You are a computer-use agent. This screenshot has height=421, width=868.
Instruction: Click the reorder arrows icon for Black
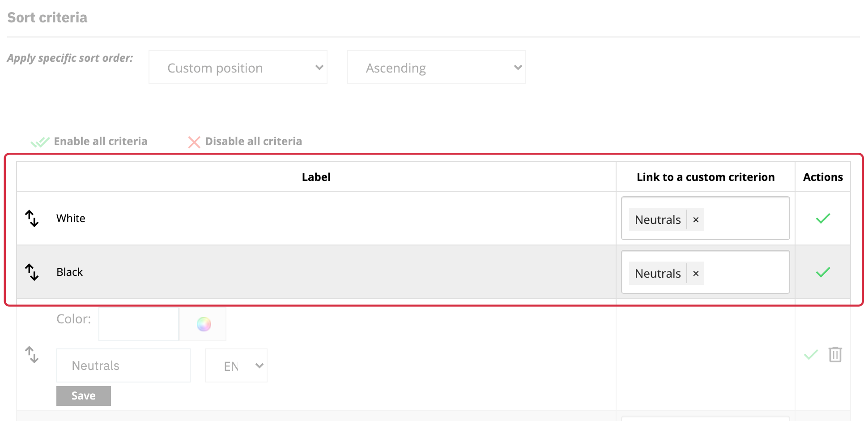32,272
